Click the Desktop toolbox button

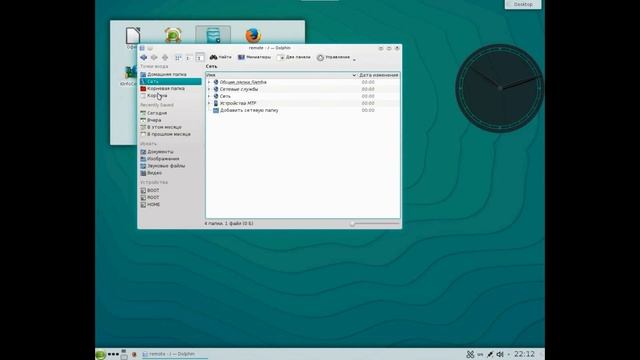523,4
